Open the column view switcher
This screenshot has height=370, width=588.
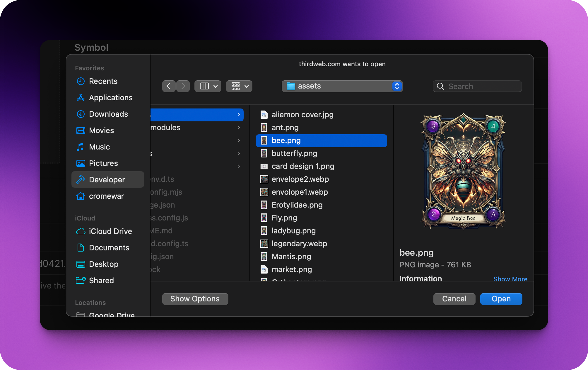(x=208, y=86)
